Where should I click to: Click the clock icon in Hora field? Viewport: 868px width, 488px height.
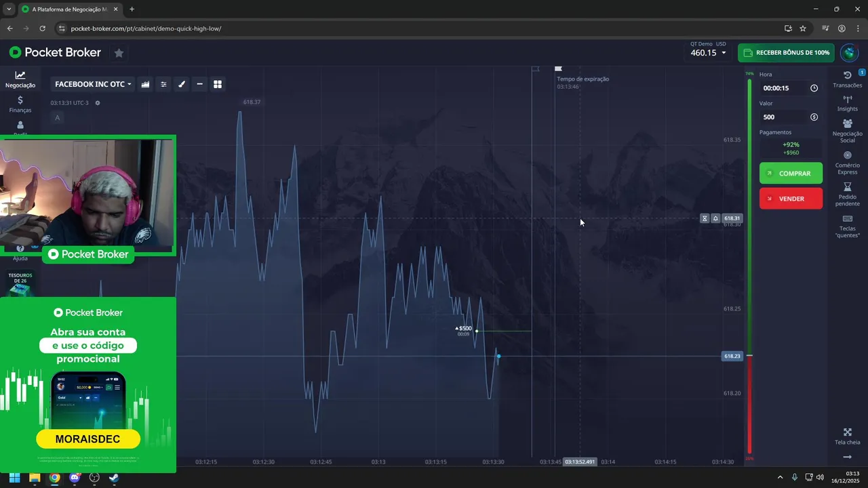[x=814, y=88]
